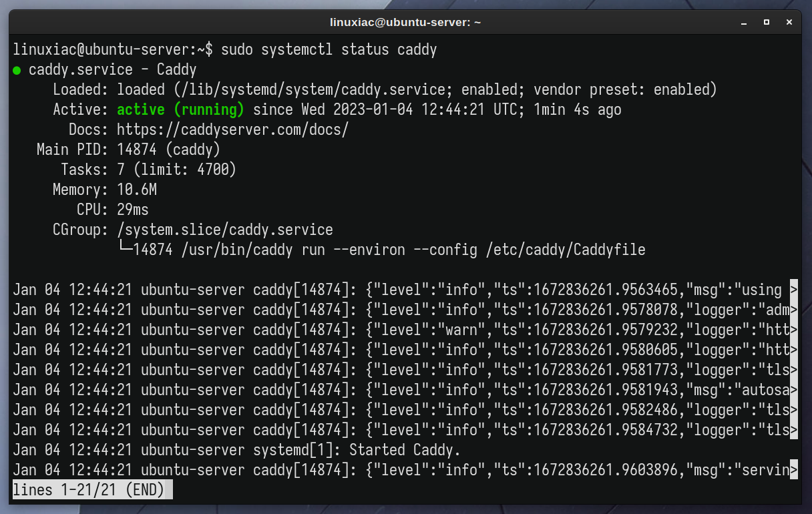Maximize the terminal window

(x=767, y=22)
